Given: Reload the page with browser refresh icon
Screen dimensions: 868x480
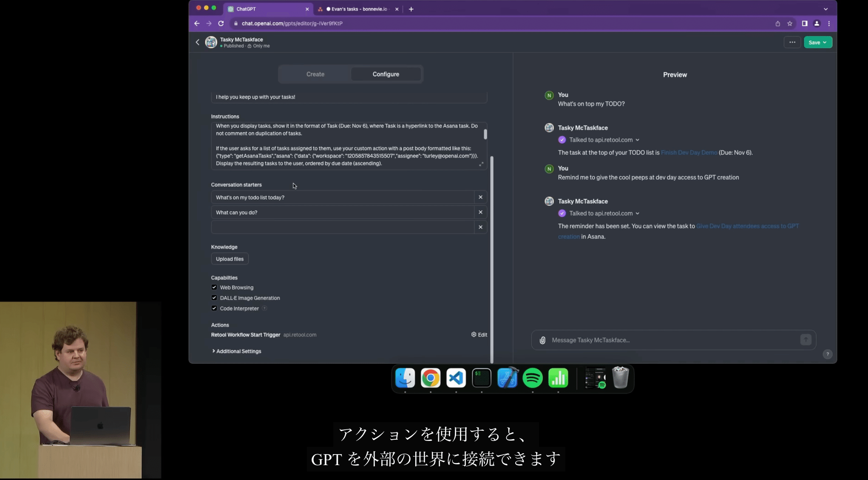Looking at the screenshot, I should pos(221,23).
